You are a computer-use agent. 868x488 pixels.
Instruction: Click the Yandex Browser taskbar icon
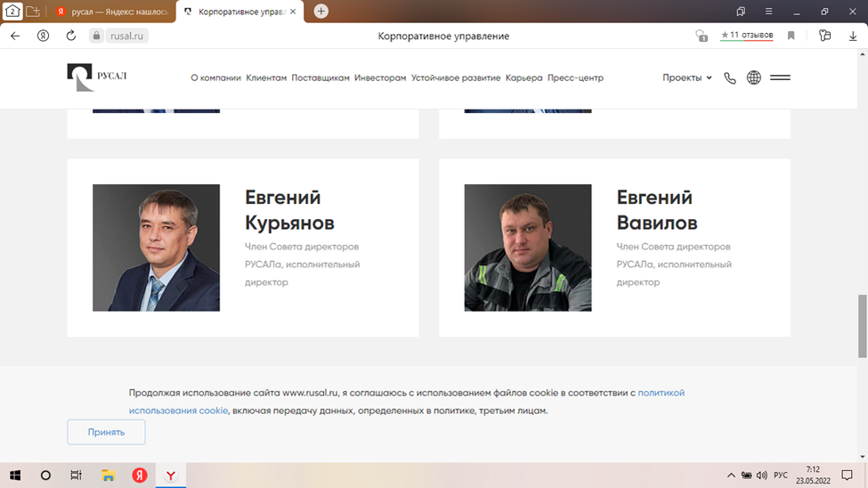pyautogui.click(x=171, y=476)
